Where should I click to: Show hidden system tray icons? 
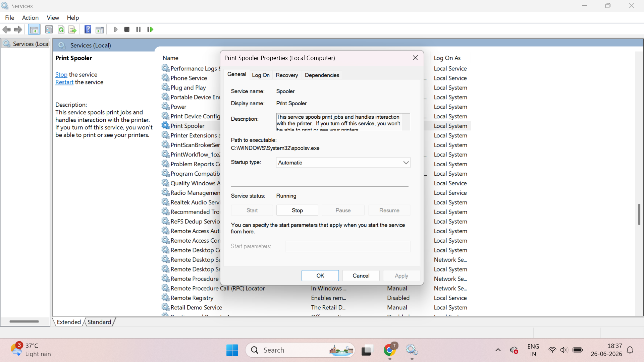point(498,350)
